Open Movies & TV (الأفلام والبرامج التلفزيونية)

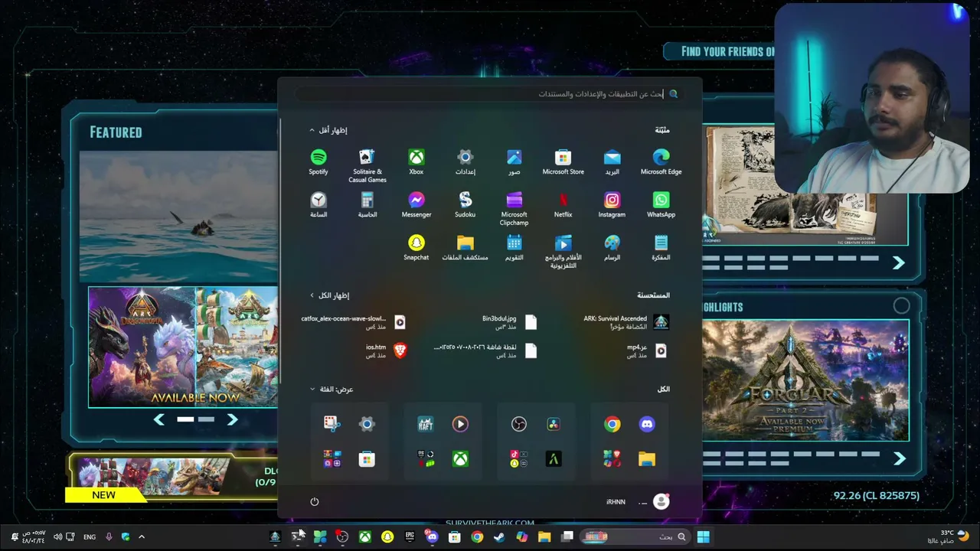[563, 252]
